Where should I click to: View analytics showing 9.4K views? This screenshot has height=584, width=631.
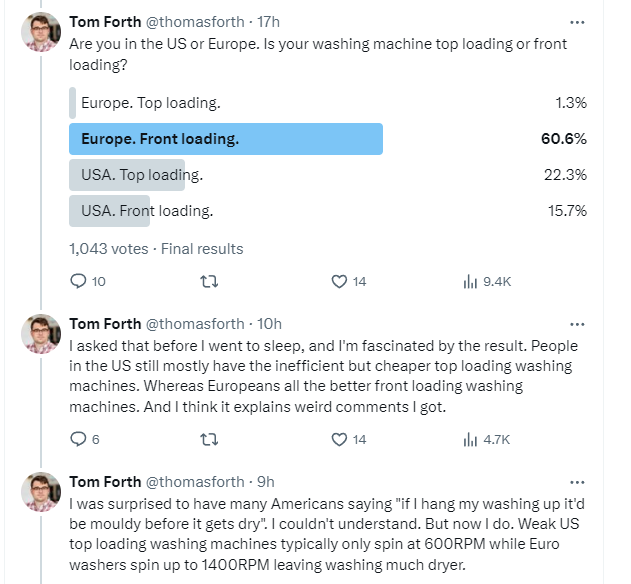[487, 281]
